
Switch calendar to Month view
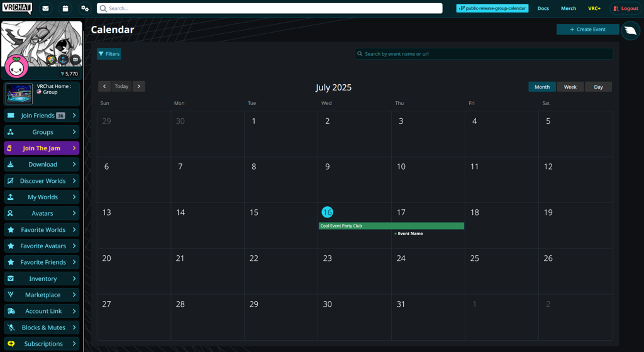click(x=542, y=87)
